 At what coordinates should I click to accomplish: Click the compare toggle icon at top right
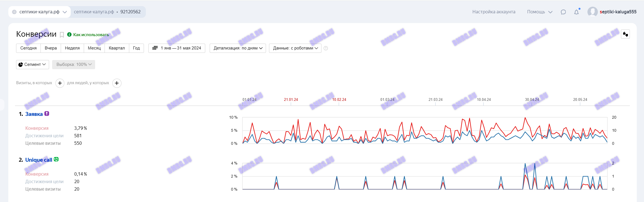pos(625,34)
